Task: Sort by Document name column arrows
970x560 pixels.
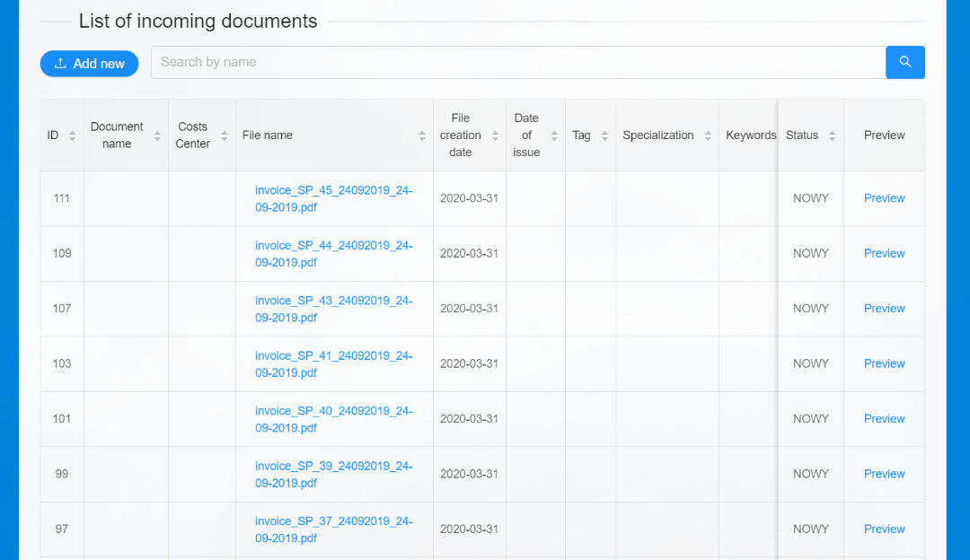Action: pos(157,136)
